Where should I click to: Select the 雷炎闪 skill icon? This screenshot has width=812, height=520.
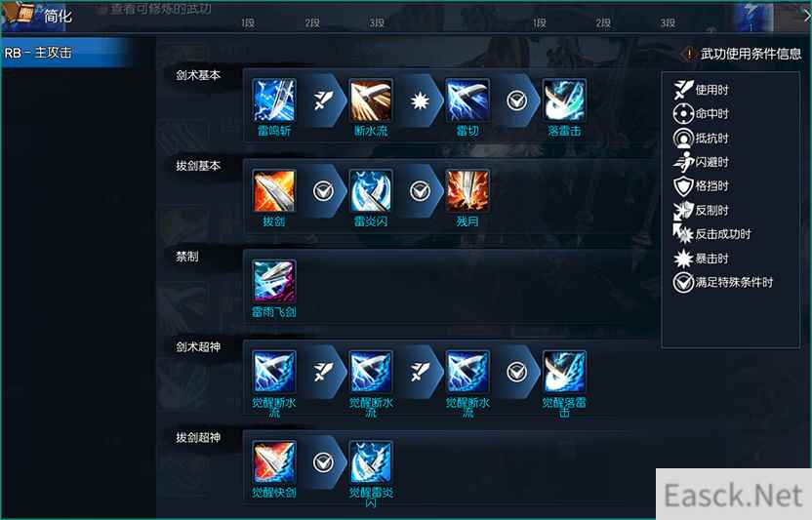click(x=370, y=190)
